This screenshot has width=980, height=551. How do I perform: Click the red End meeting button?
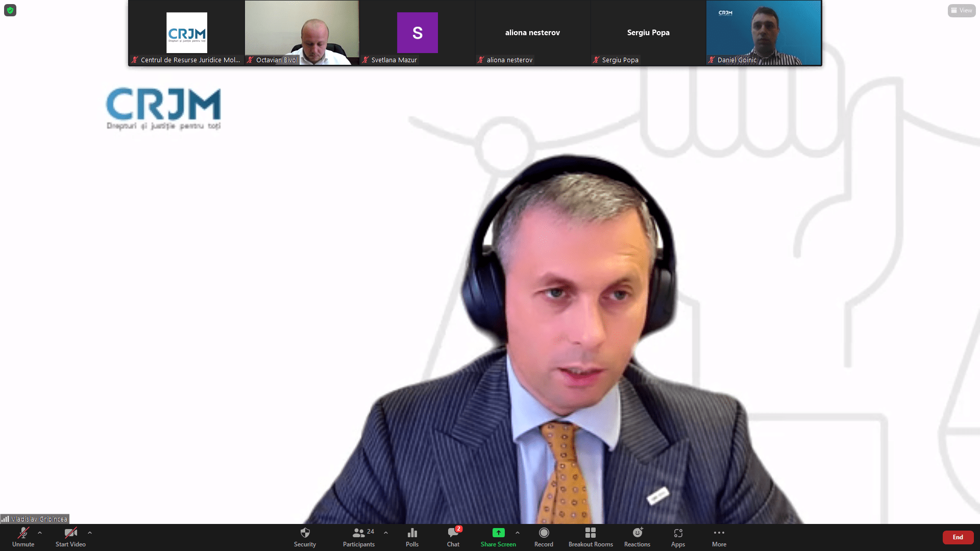click(958, 537)
